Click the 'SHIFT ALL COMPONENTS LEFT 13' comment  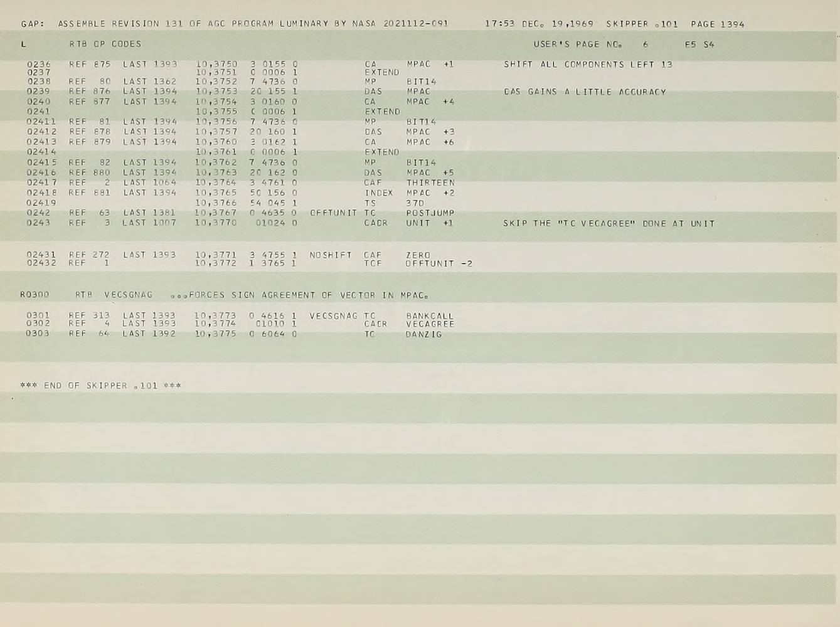[588, 65]
